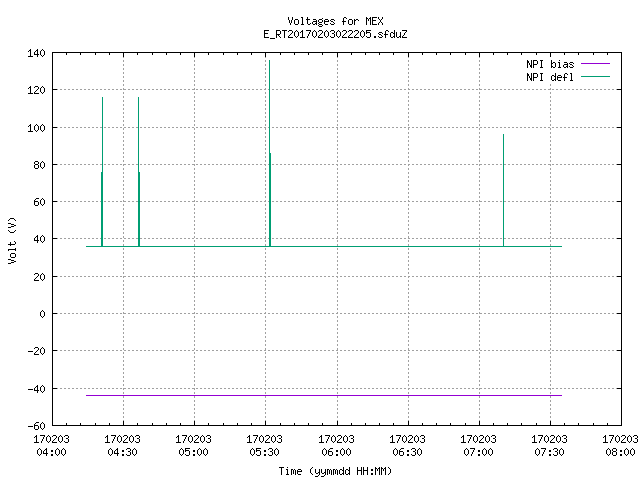Click the y-axis tick label -40
The image size is (640, 480).
click(x=36, y=389)
